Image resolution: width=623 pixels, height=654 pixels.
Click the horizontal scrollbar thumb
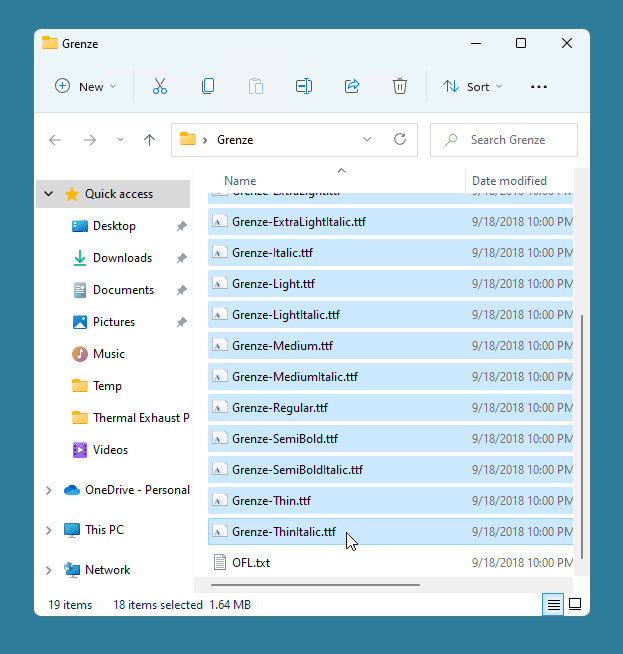click(x=315, y=585)
